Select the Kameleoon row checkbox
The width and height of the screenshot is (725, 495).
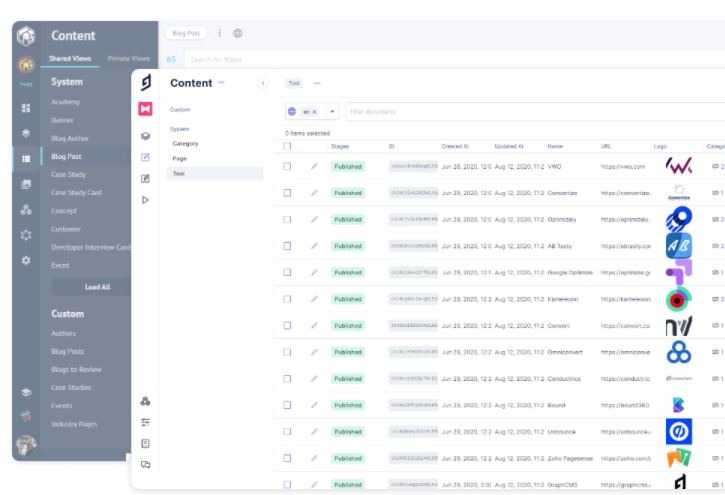(288, 299)
